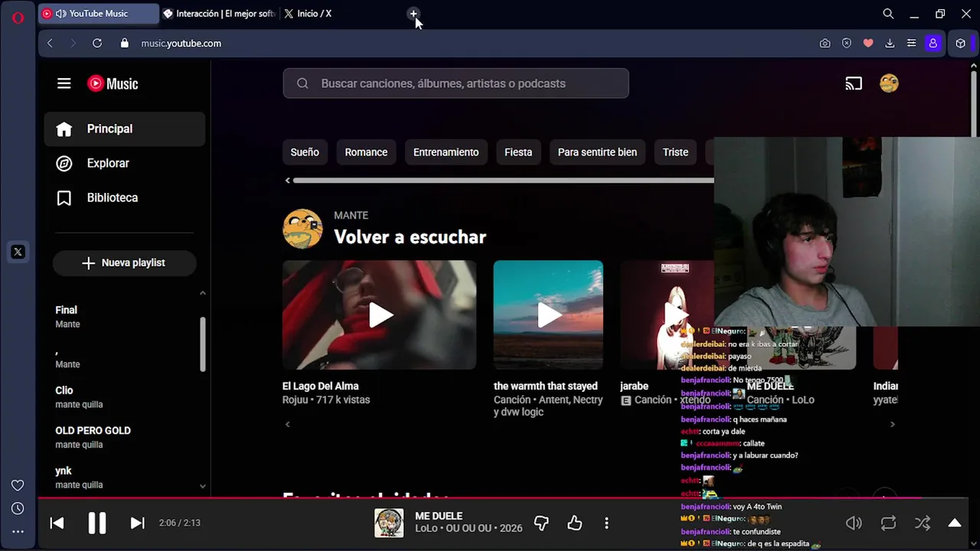Select the Entrenamiento mood chip
This screenshot has width=980, height=551.
click(x=446, y=152)
